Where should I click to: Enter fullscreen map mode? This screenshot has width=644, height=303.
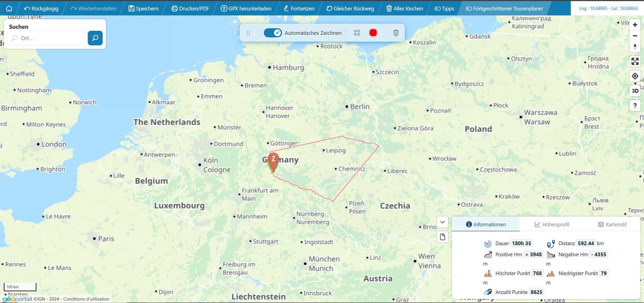tap(635, 61)
